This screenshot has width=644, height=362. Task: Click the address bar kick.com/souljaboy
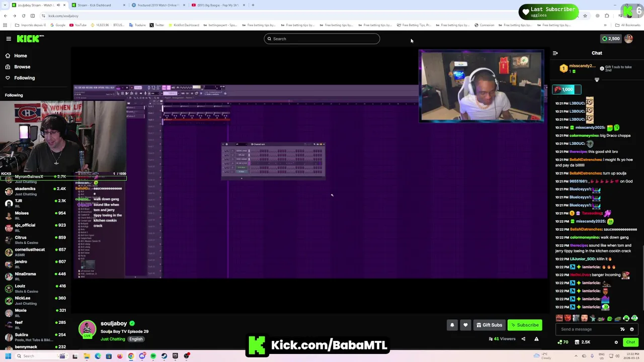63,16
